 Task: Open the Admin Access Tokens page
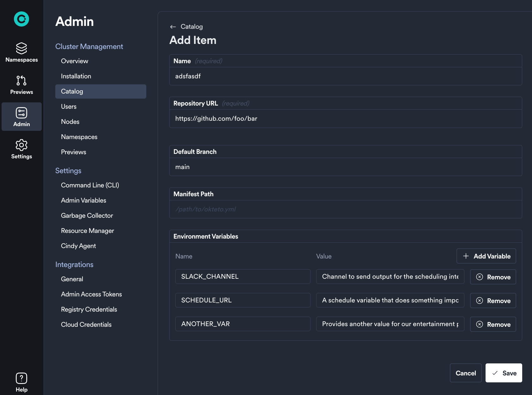point(91,294)
